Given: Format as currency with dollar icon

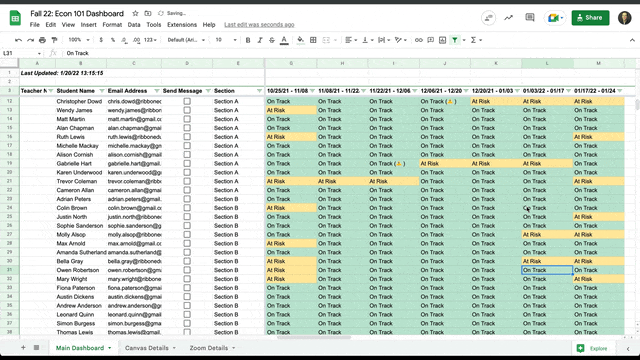Looking at the screenshot, I should pos(101,40).
